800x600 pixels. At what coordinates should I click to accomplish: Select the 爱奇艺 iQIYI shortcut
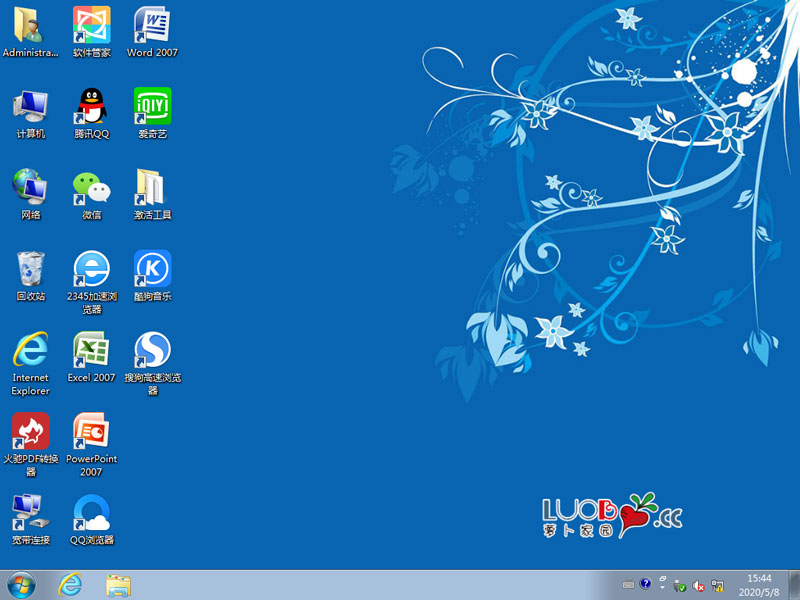coord(152,106)
